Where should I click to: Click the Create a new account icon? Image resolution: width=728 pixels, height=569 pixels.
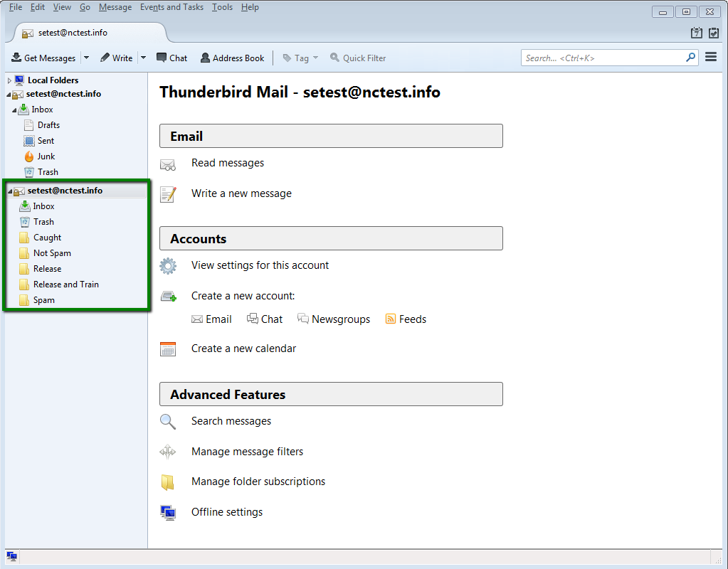click(169, 296)
